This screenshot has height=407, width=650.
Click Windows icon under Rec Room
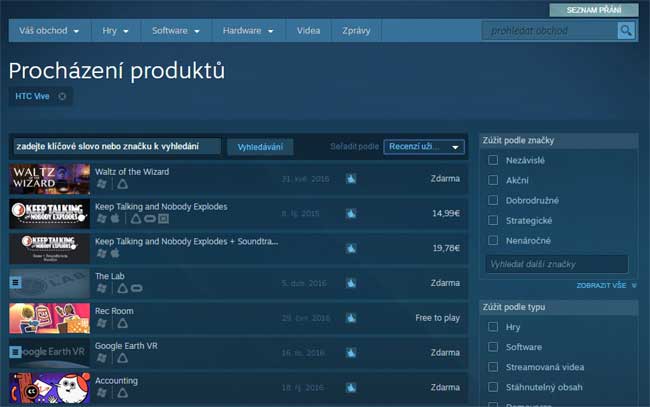click(x=101, y=323)
